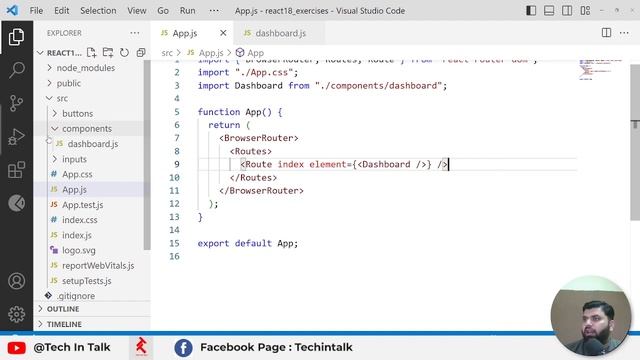This screenshot has height=360, width=640.
Task: Open the Accounts menu icon
Action: coord(16,281)
